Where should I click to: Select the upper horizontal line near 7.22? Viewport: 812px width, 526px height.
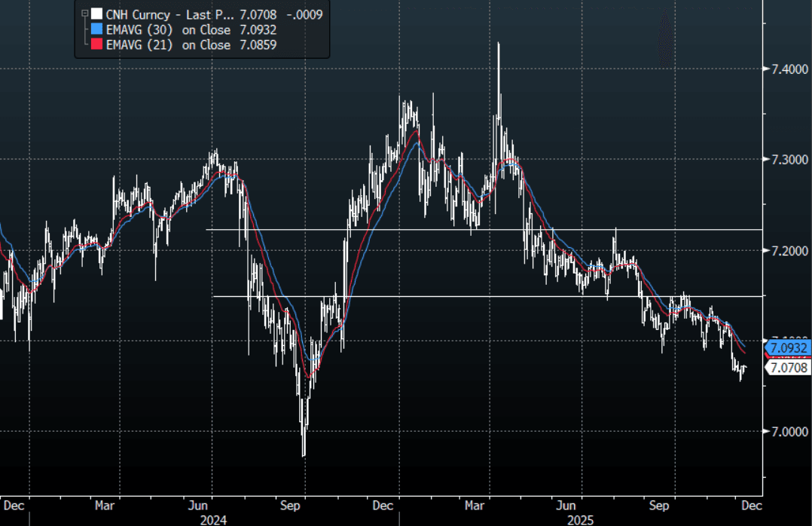[x=482, y=229]
